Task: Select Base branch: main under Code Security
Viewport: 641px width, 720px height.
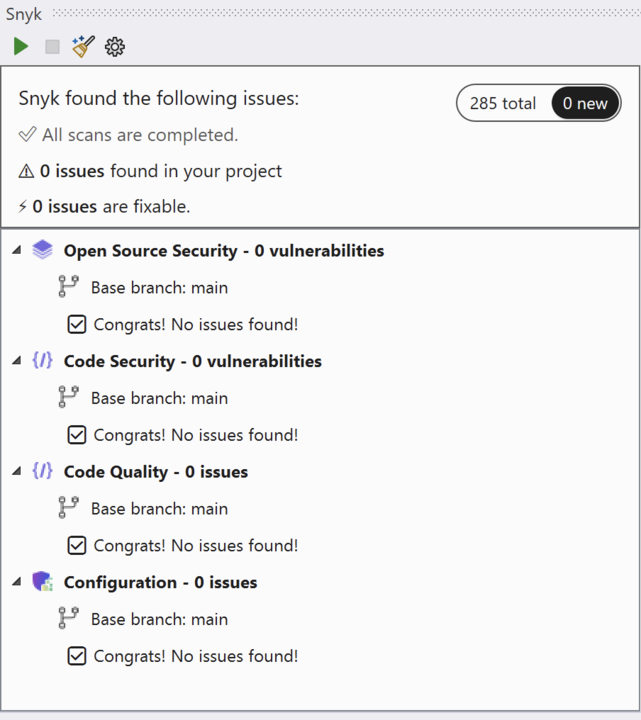Action: [159, 398]
